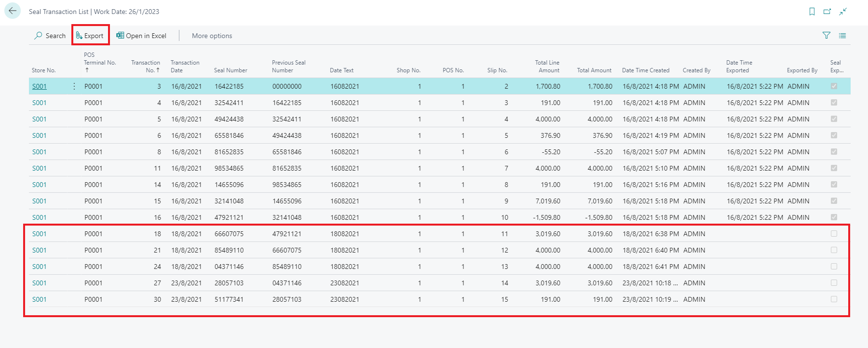This screenshot has width=868, height=348.
Task: Open S001 store link in first row
Action: coord(40,86)
